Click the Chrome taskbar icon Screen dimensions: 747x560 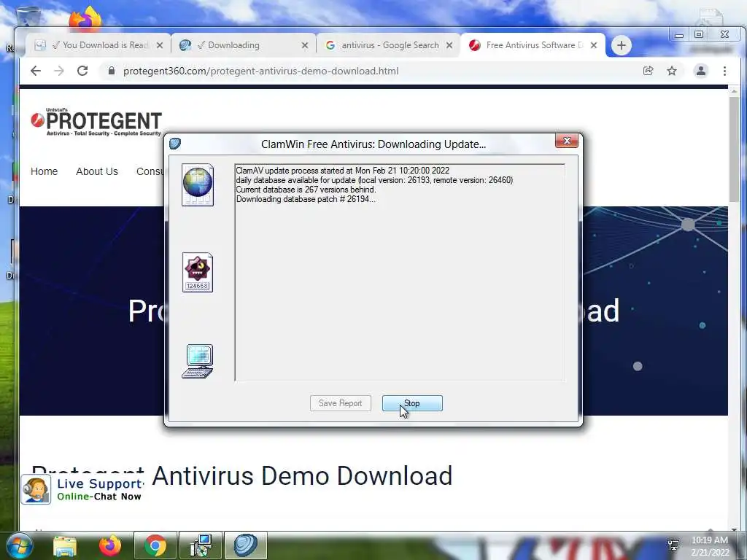point(155,545)
